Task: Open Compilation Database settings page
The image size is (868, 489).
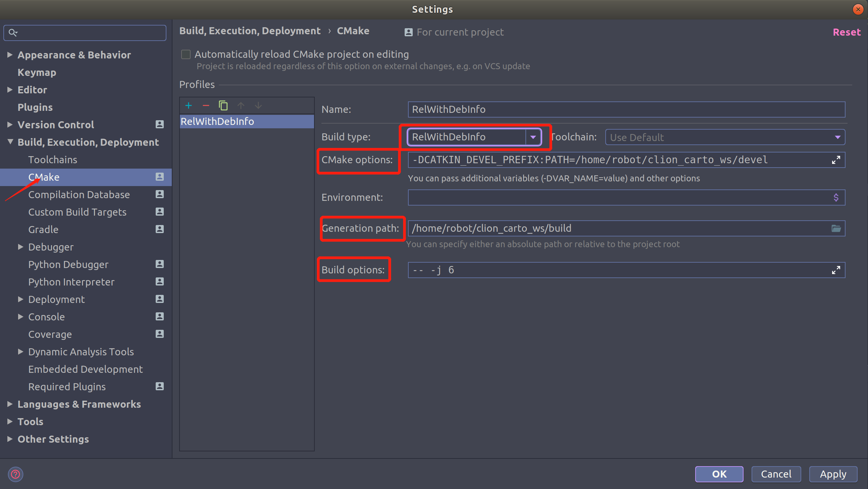Action: (x=79, y=194)
